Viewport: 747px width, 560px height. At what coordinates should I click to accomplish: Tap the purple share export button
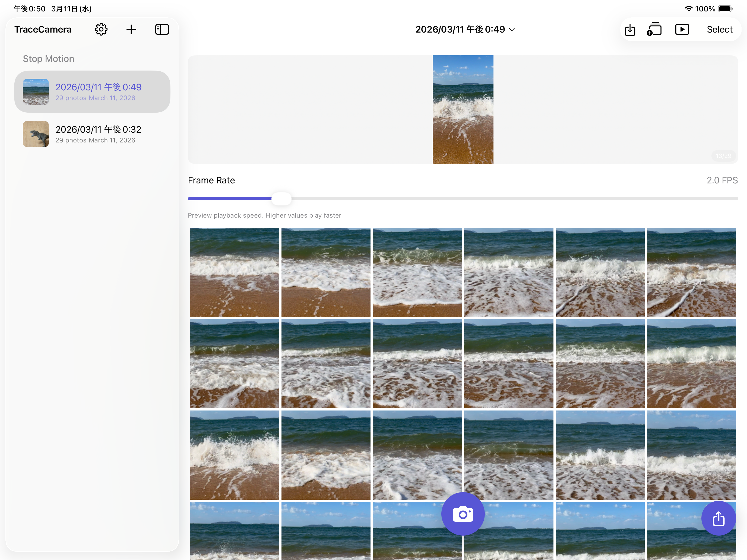[718, 518]
